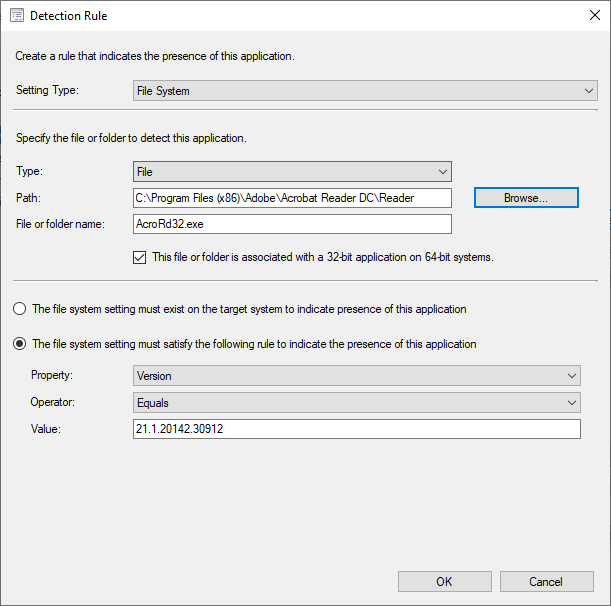Click the 'Operator:' label
Viewport: 611px width, 606px height.
[55, 403]
